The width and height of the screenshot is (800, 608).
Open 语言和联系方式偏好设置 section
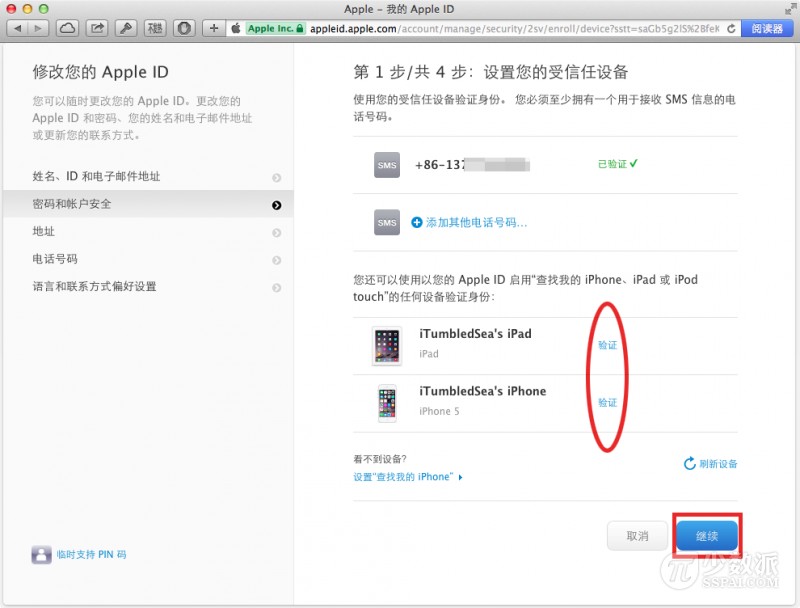148,287
